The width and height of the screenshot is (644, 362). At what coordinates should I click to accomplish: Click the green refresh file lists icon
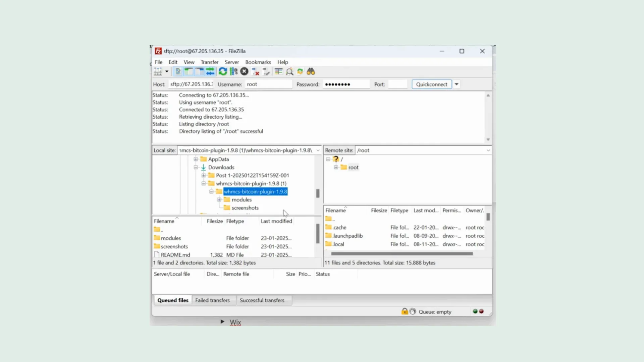(x=223, y=71)
